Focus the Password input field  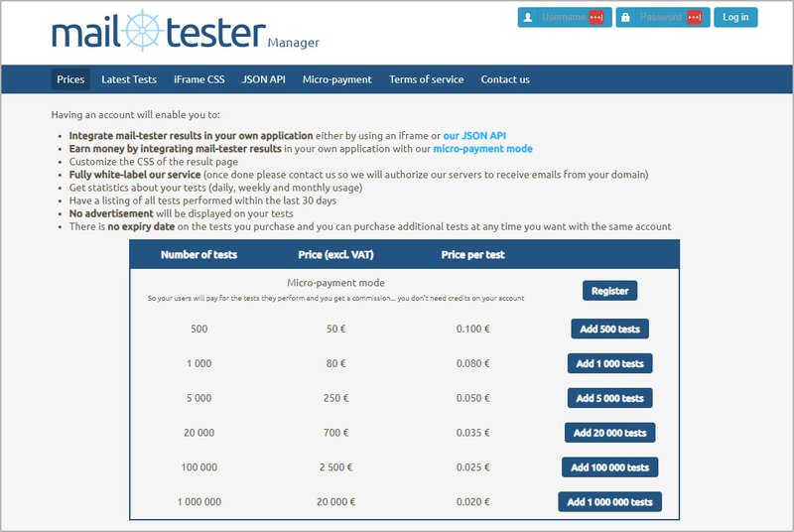click(x=663, y=17)
